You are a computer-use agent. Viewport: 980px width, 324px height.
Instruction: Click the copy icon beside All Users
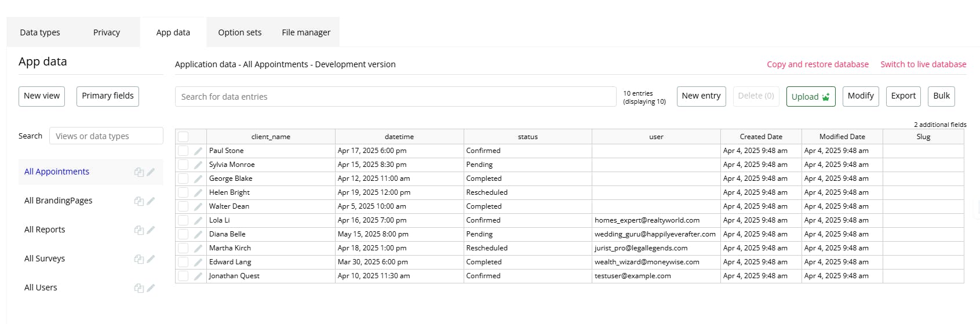pos(139,288)
